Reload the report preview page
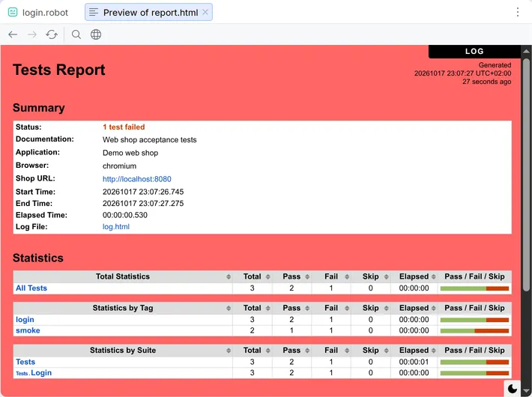The image size is (532, 397). 52,34
